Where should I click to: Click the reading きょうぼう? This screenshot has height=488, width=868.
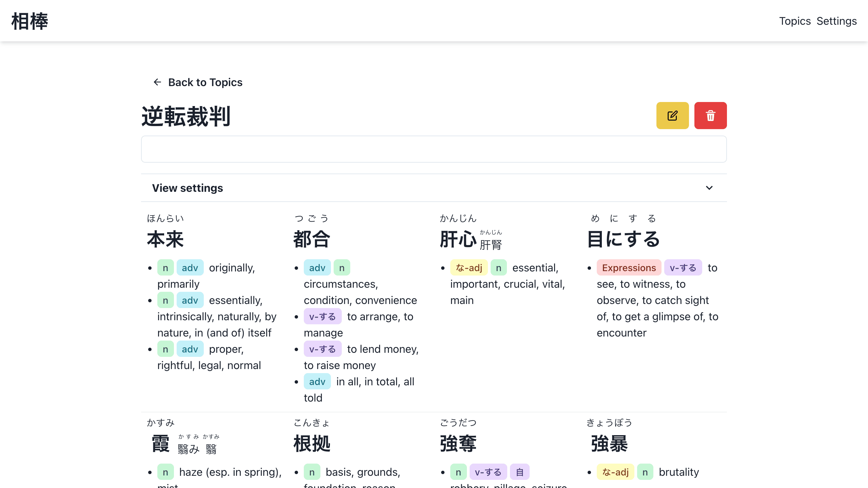pos(609,423)
